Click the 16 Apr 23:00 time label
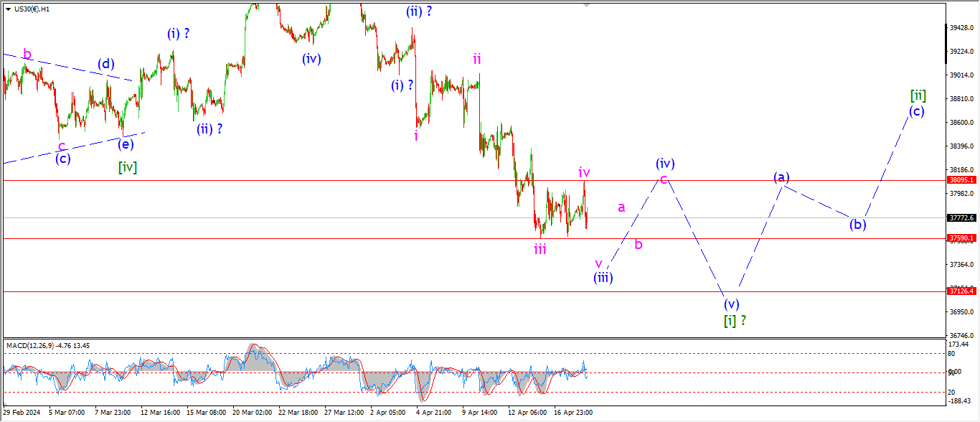Screen dimensions: 980x422 (x=573, y=413)
